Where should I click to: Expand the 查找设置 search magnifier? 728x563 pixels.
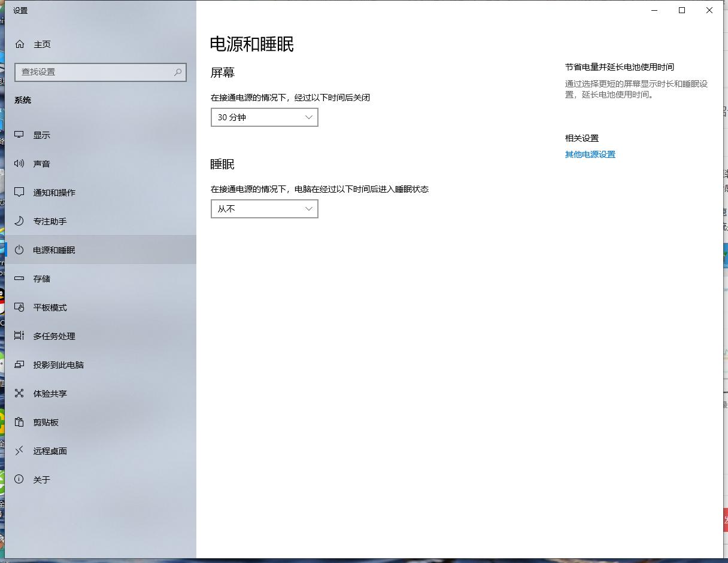click(177, 72)
